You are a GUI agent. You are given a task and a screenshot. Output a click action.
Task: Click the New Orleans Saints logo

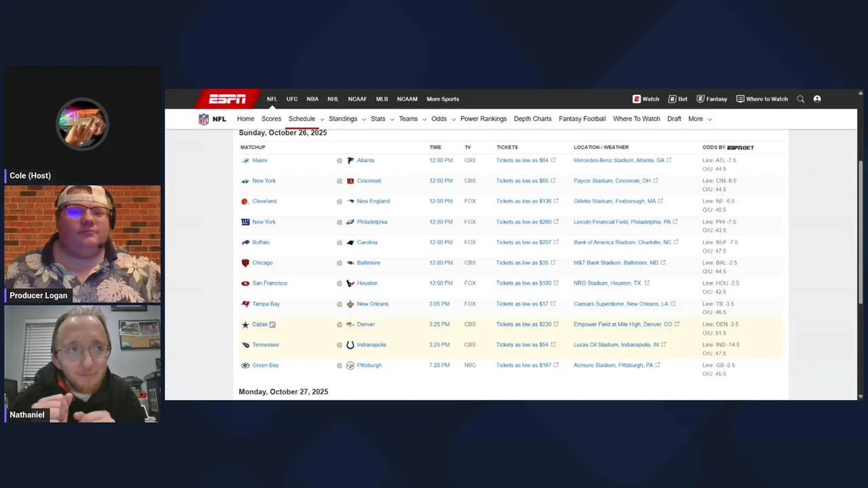pyautogui.click(x=351, y=304)
